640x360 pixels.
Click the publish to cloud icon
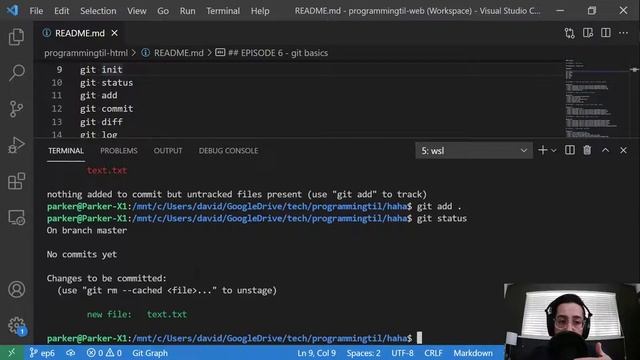point(71,353)
